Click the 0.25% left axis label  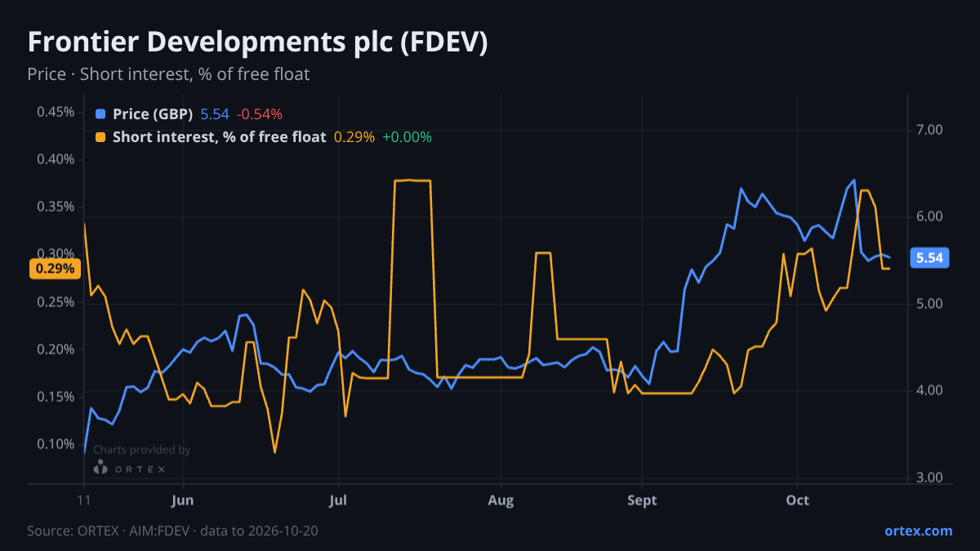point(56,302)
